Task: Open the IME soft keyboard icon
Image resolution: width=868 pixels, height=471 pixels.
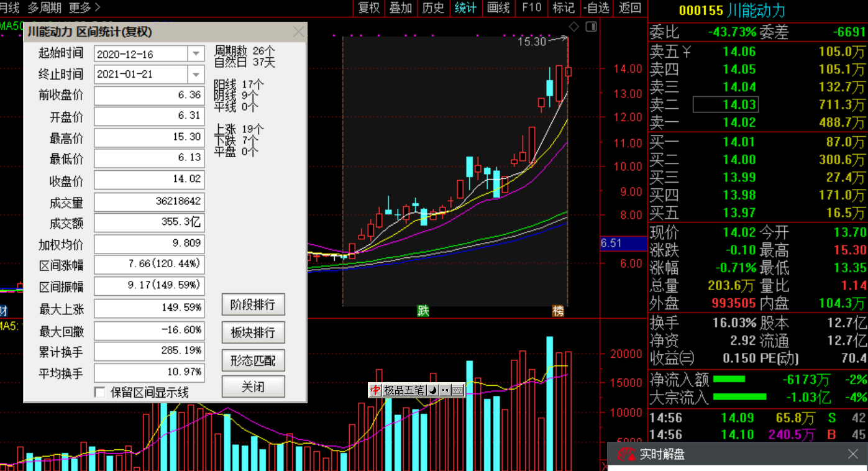Action: tap(457, 390)
